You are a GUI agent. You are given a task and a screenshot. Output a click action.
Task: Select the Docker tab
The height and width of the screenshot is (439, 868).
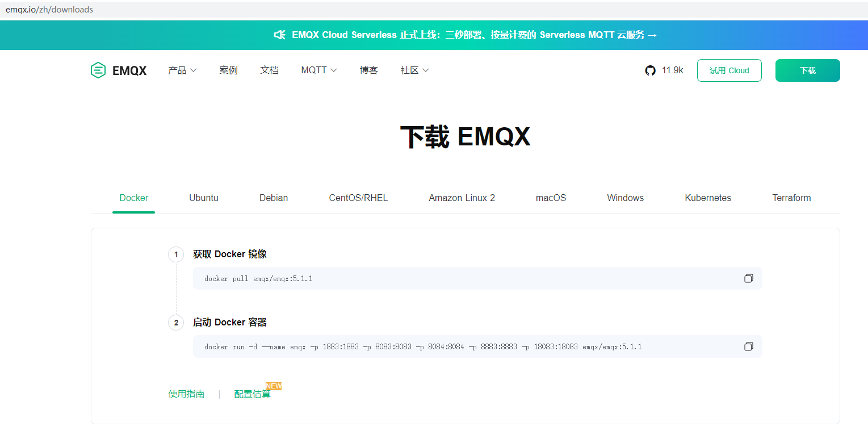pos(133,198)
